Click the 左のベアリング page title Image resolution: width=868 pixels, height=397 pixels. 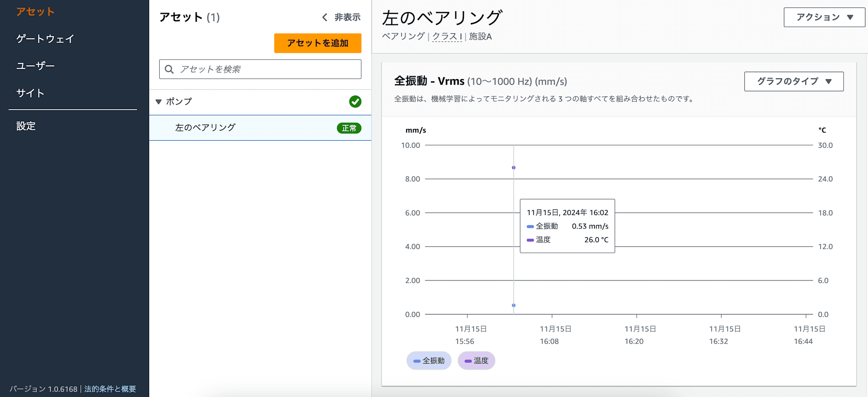point(442,18)
